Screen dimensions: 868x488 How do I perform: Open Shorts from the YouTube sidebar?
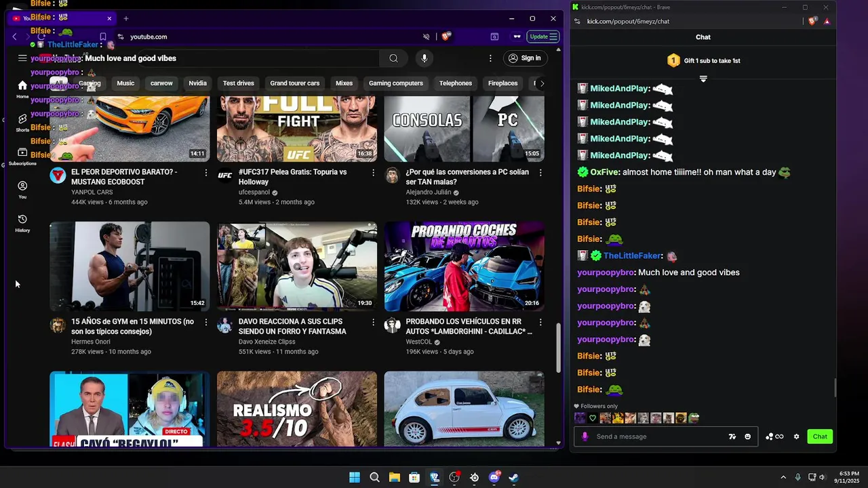pyautogui.click(x=22, y=123)
